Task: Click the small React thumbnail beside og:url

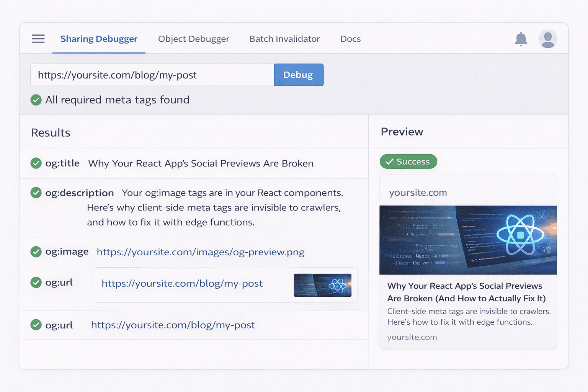Action: click(x=322, y=285)
